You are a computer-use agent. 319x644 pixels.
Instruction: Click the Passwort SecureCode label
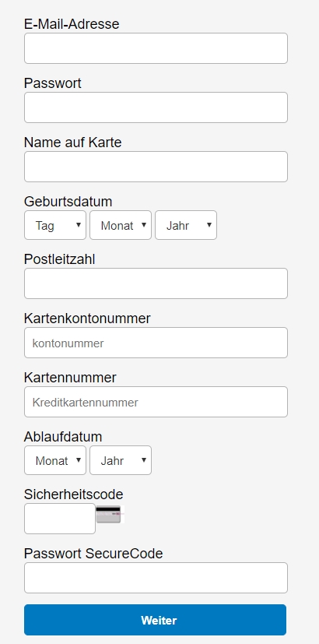(93, 554)
